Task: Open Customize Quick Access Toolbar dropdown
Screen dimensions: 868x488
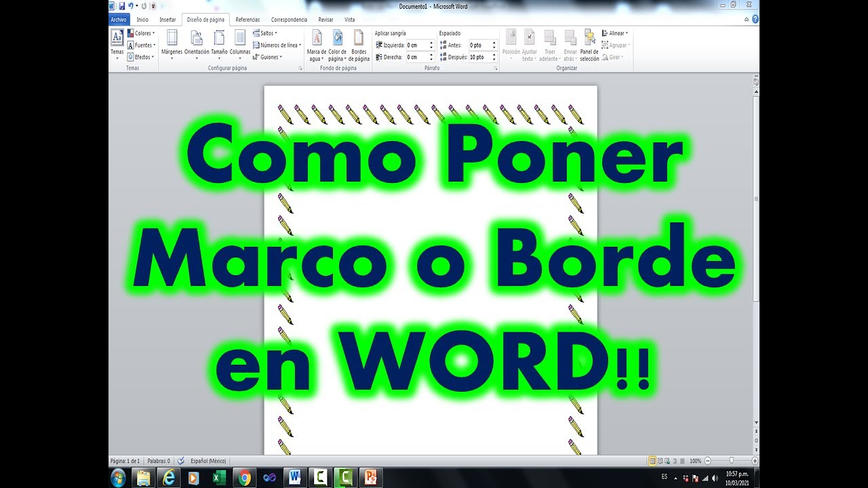Action: point(153,6)
